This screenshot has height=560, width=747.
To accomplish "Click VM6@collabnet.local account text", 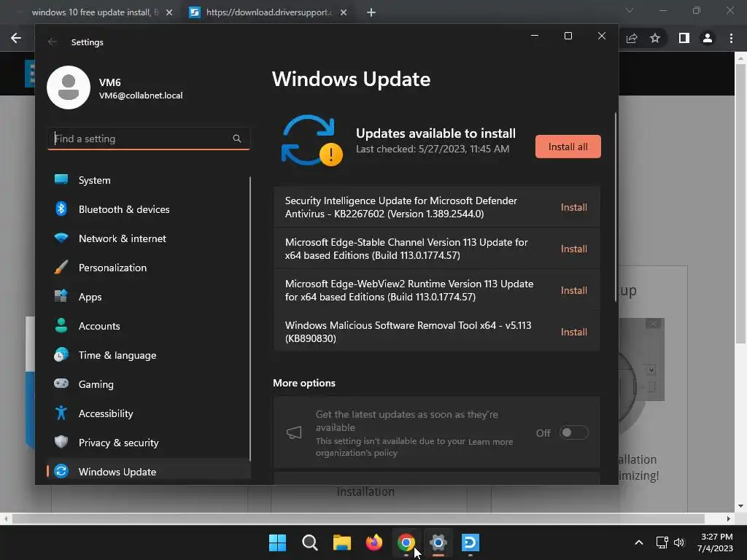I will point(141,96).
